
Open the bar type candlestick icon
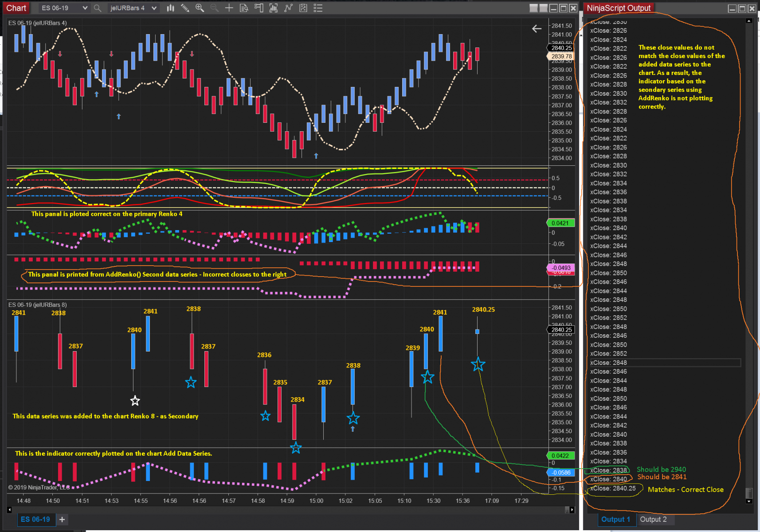pos(171,8)
